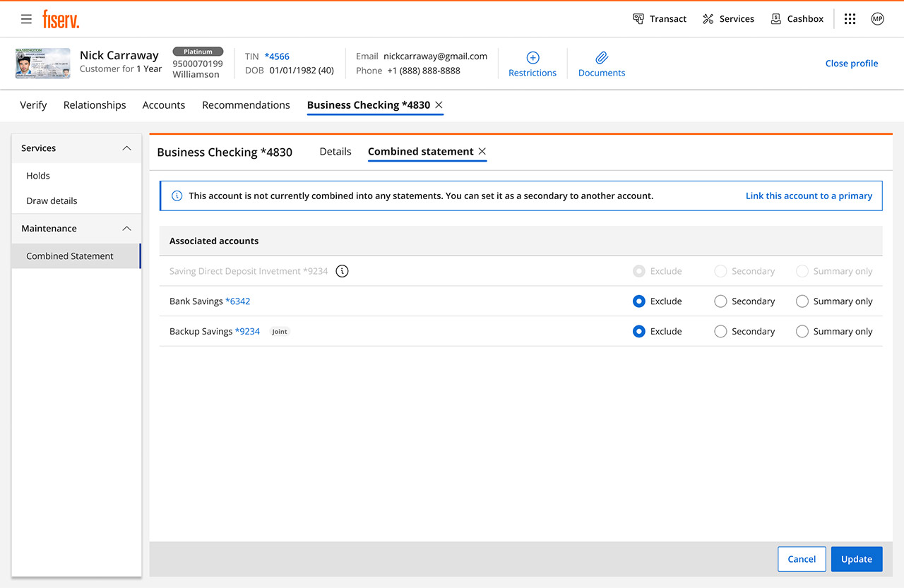
Task: Collapse the Maintenance sidebar section
Action: tap(127, 229)
